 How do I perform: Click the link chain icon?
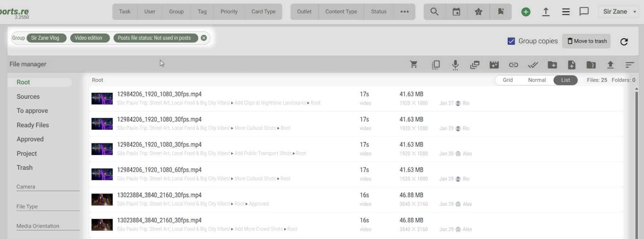[513, 64]
